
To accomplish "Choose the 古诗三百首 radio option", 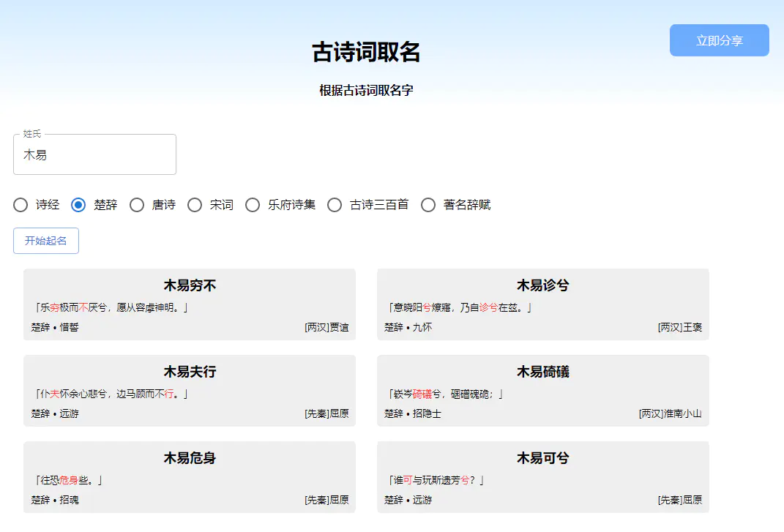I will pyautogui.click(x=335, y=205).
